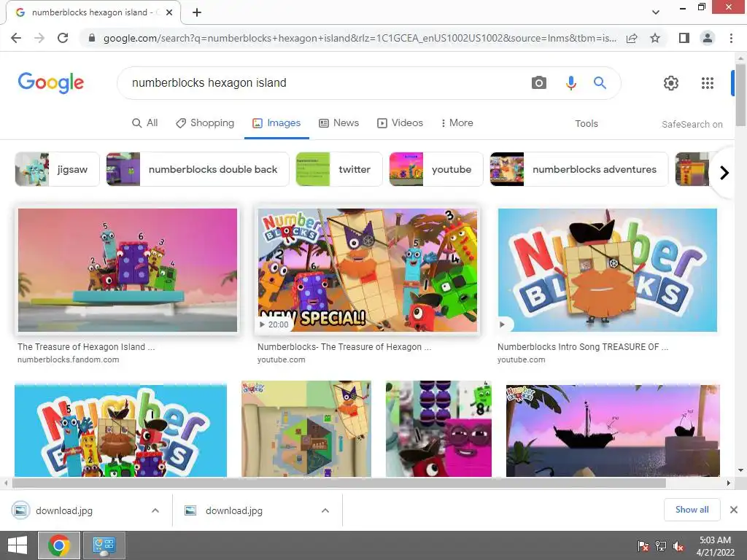Screen dimensions: 747x560
Task: Open the Numberblocks logo group thumbnail in second row
Action: tap(121, 430)
